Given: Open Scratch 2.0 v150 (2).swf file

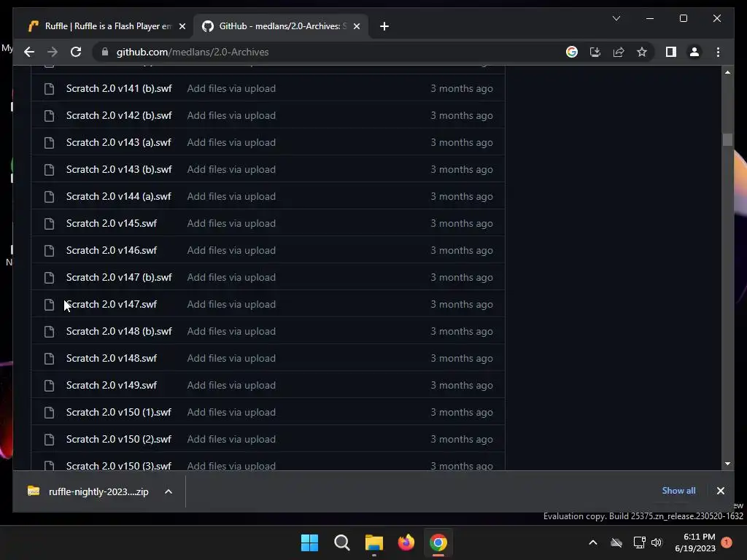Looking at the screenshot, I should [x=119, y=440].
